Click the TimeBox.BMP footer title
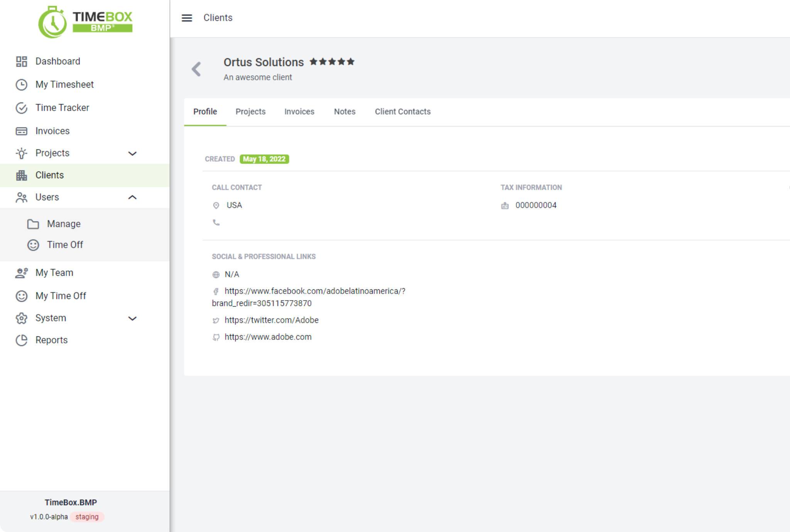This screenshot has height=532, width=790. 71,503
